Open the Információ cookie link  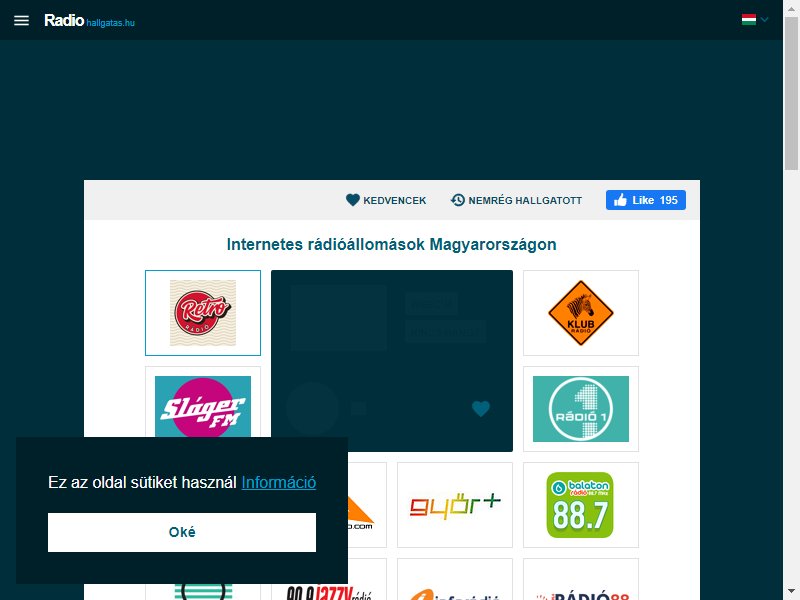[279, 482]
